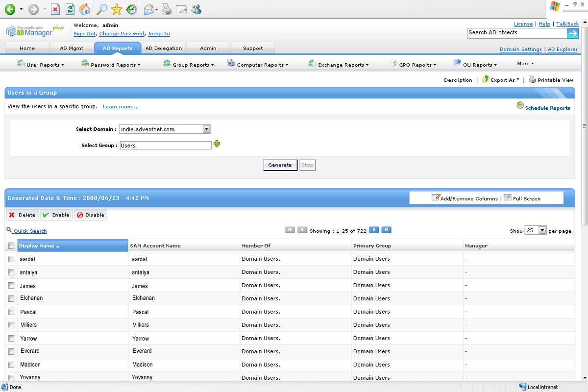Click the browser Print icon

coord(167,9)
